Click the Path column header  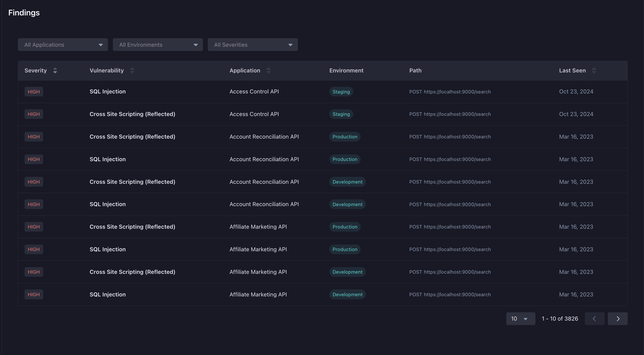coord(415,71)
